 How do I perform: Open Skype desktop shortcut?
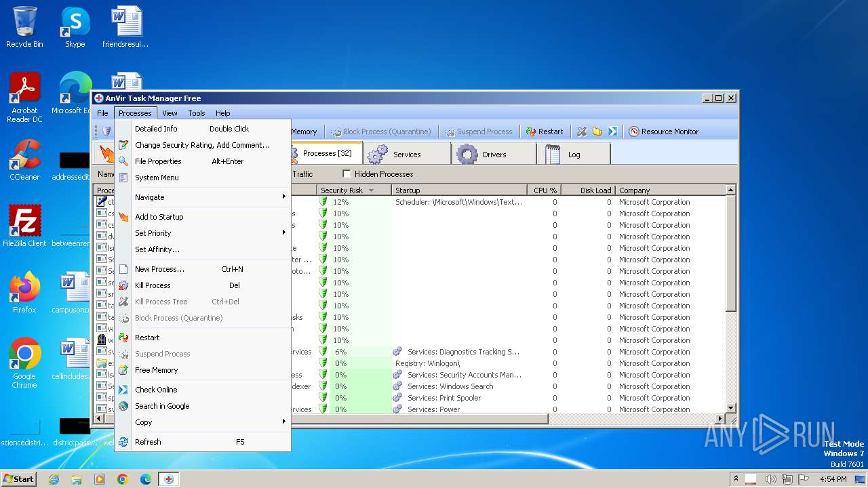[75, 27]
